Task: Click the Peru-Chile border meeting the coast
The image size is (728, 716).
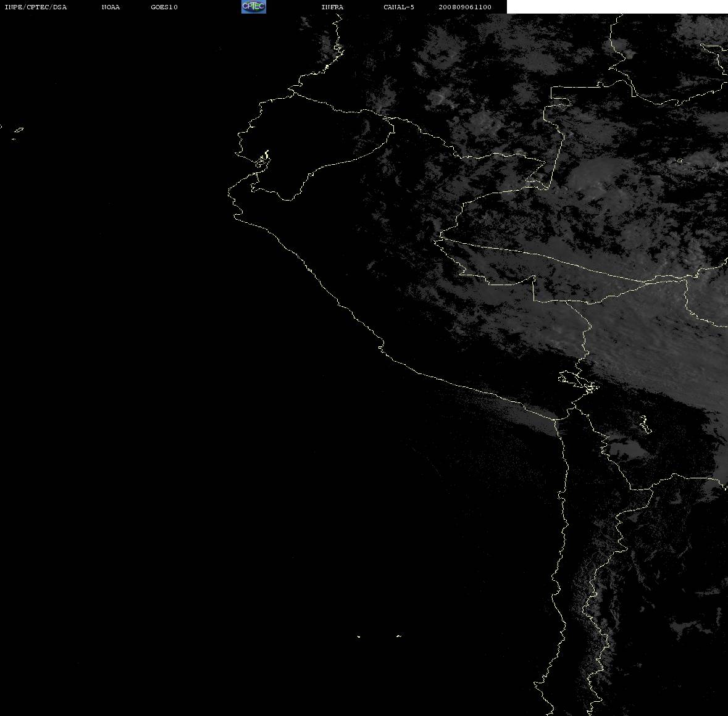Action: pos(556,419)
